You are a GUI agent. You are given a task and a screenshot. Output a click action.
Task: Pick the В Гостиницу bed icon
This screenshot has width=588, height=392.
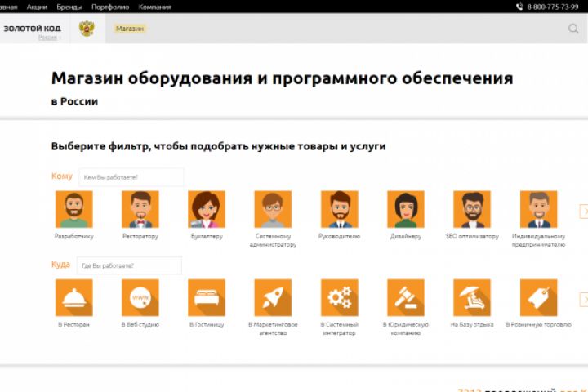[x=207, y=297]
